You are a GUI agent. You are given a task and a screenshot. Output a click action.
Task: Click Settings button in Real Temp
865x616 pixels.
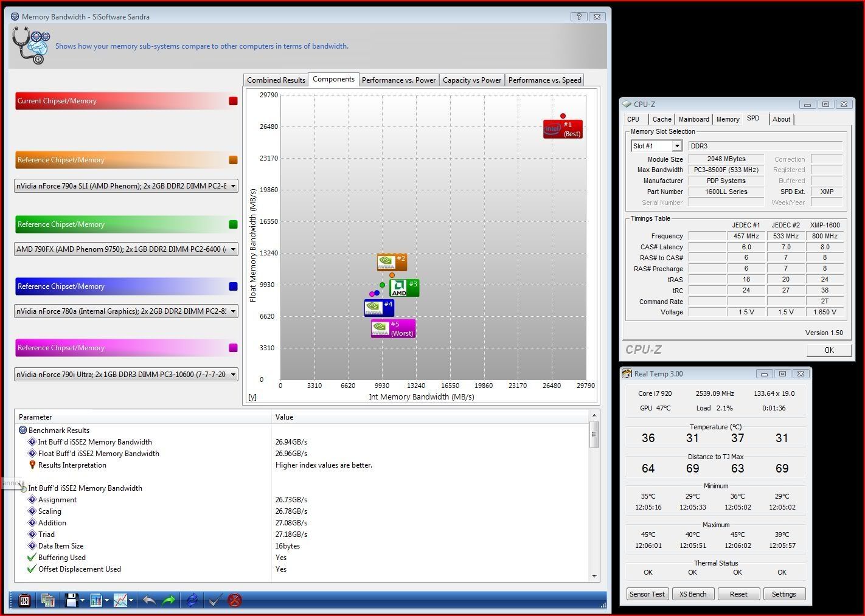coord(784,594)
